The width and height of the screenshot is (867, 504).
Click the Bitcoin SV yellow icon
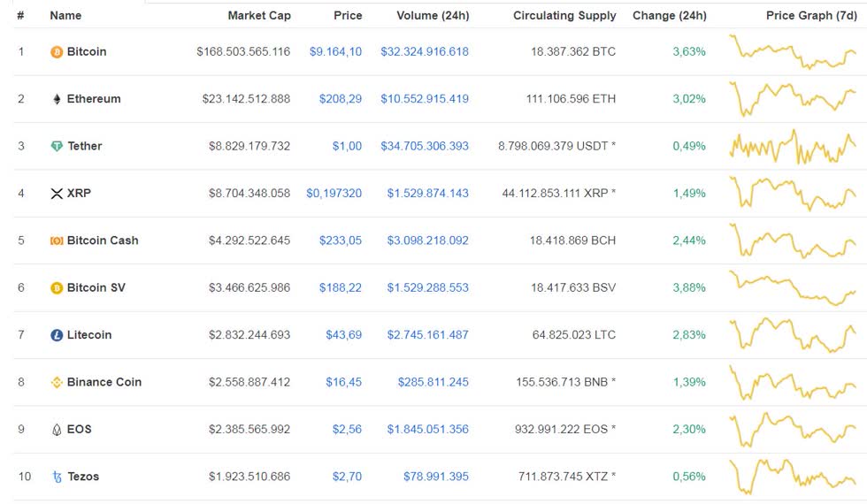(57, 288)
